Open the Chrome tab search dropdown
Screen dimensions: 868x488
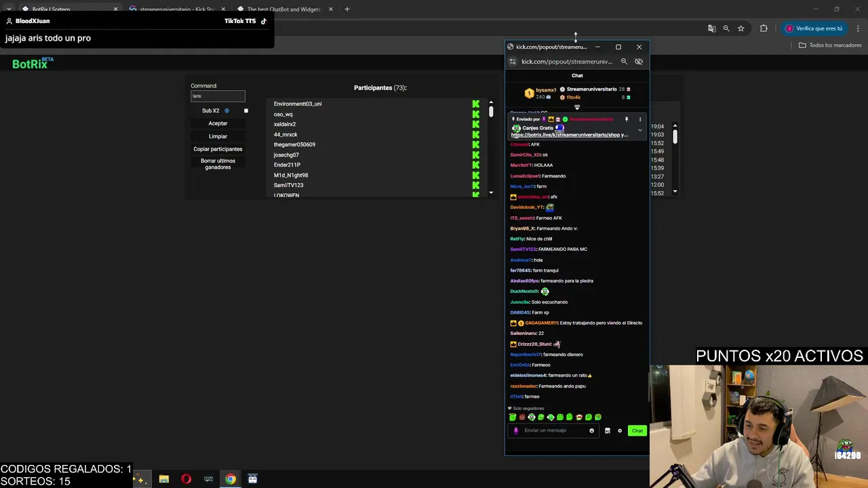point(8,9)
